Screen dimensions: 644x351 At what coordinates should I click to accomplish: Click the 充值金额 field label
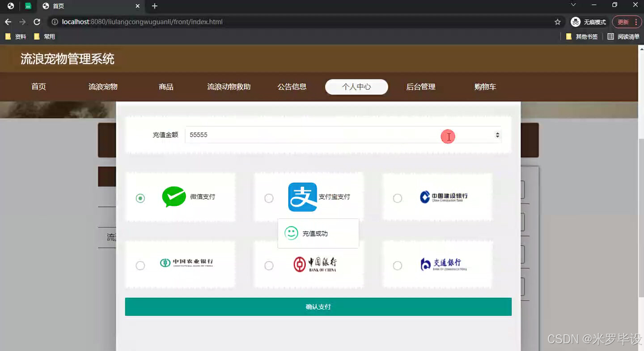[165, 135]
